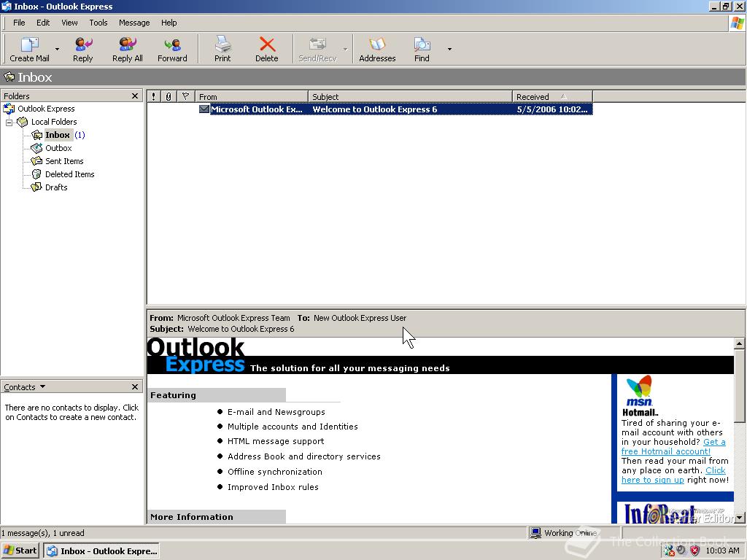This screenshot has width=747, height=560.
Task: Click the red security shield tray icon
Action: (694, 551)
